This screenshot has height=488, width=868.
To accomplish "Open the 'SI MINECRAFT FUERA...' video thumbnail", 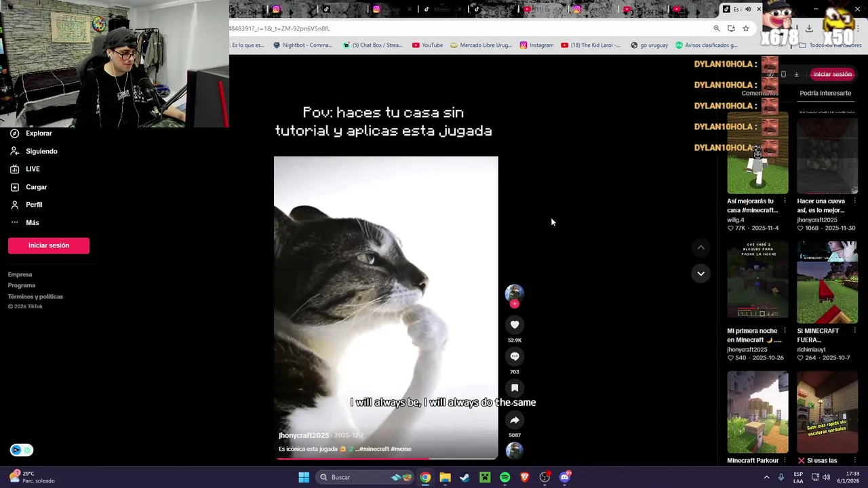I will tap(827, 283).
